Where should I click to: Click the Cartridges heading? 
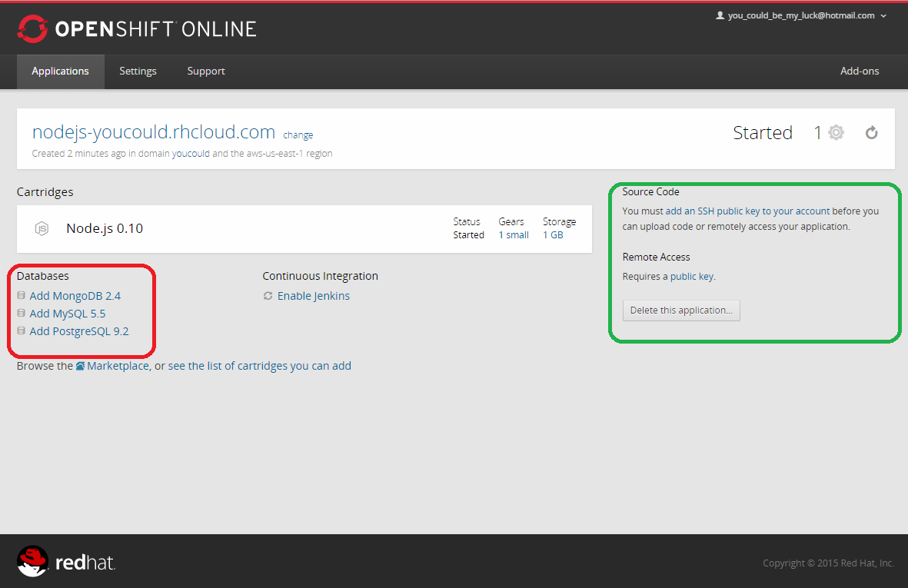[45, 192]
